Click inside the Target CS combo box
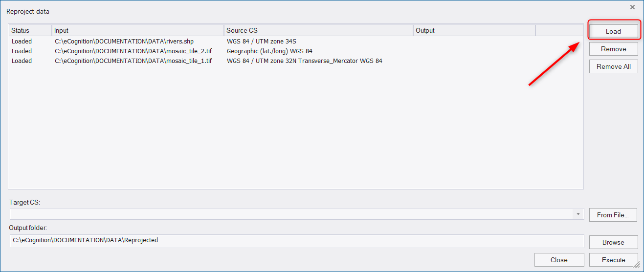The width and height of the screenshot is (644, 272). [291, 214]
